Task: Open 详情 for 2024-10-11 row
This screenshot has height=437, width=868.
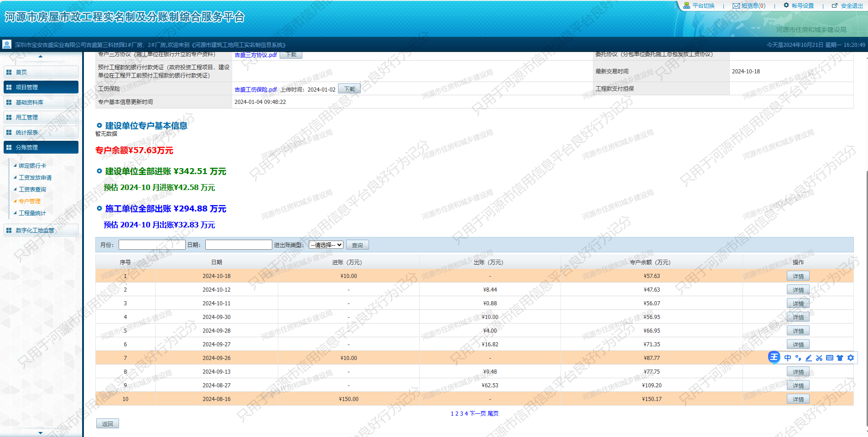Action: [798, 303]
